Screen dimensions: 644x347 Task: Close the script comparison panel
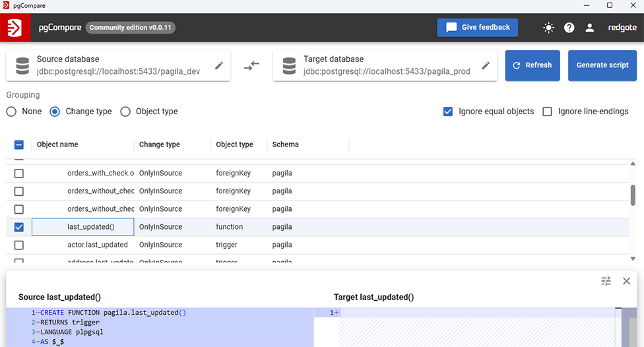pyautogui.click(x=626, y=281)
